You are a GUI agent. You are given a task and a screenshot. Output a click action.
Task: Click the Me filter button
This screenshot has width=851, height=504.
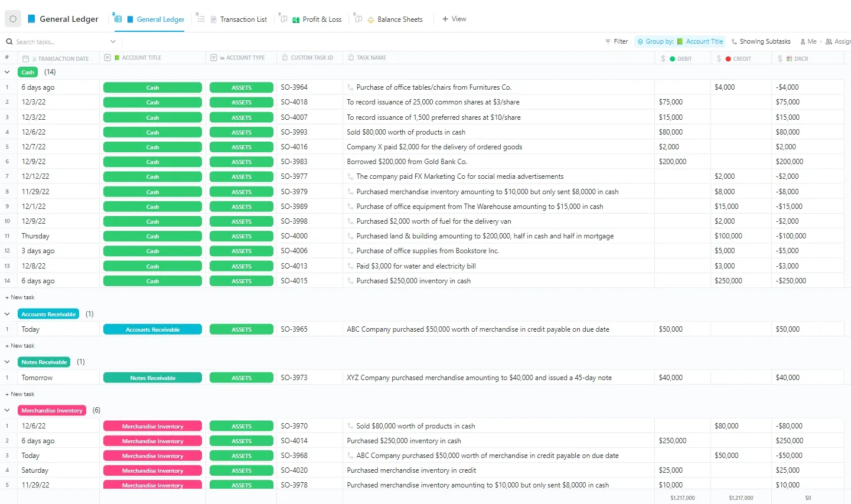808,42
